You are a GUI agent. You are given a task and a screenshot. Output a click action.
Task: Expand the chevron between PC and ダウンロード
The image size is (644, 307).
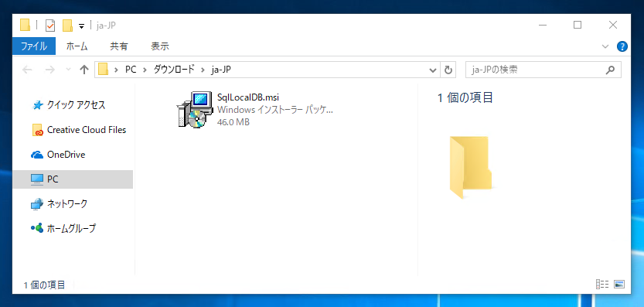(x=145, y=70)
